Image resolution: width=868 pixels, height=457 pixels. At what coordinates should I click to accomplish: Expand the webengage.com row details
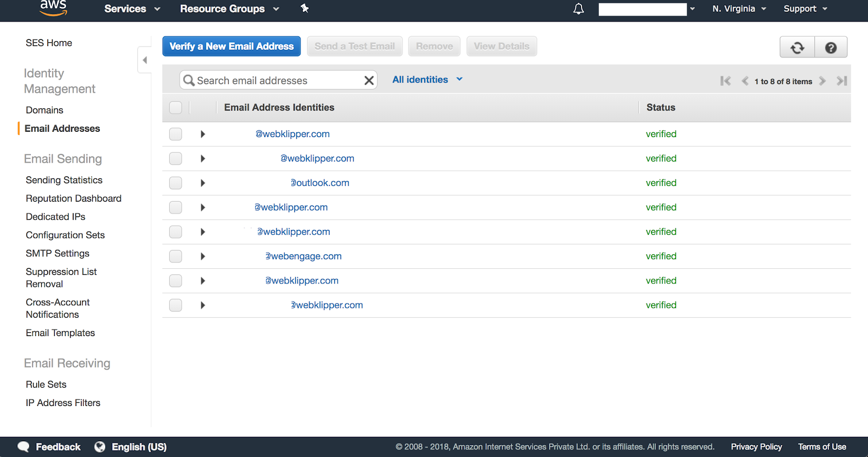click(203, 256)
